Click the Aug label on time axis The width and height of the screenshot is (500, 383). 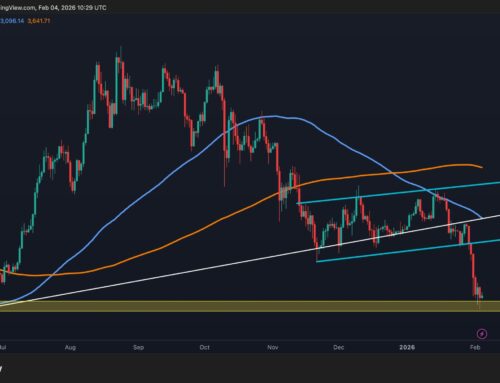click(x=70, y=347)
